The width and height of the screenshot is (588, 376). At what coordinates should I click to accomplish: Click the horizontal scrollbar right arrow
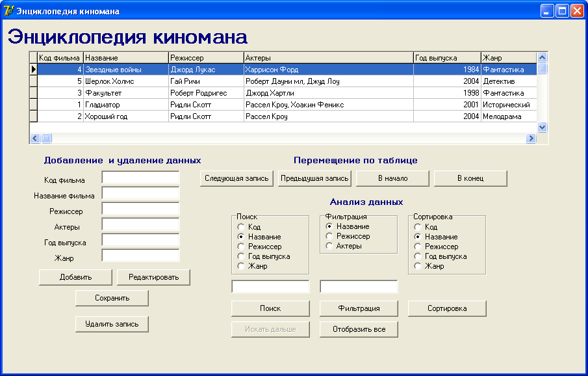(x=531, y=138)
